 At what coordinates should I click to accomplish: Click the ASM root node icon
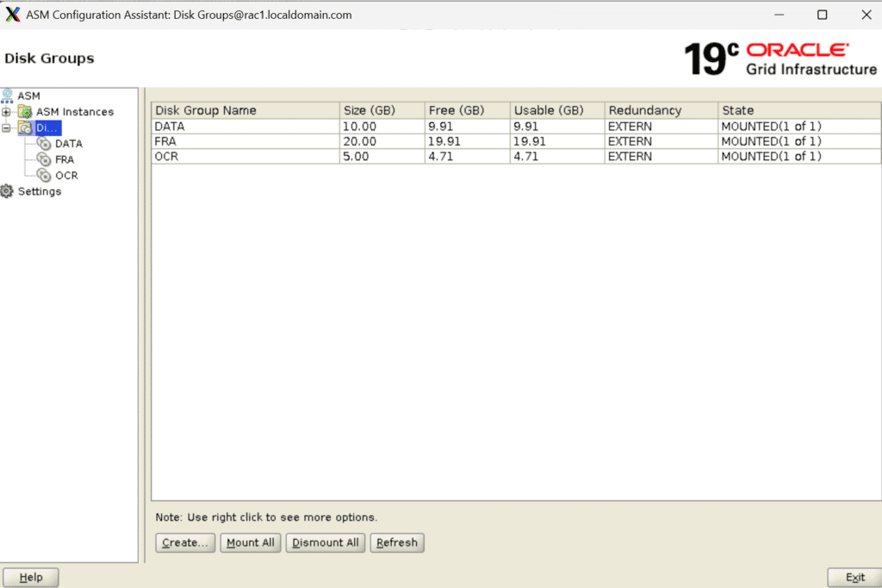tap(8, 96)
